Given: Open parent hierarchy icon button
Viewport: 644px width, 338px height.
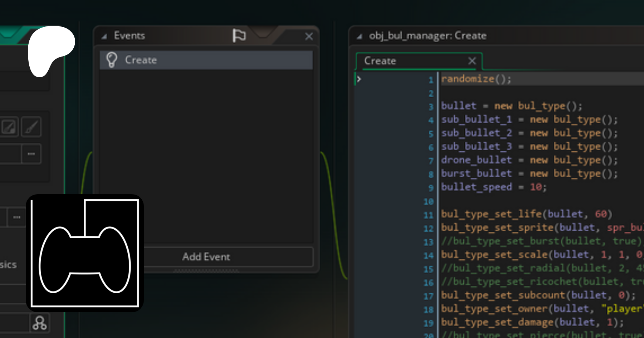Looking at the screenshot, I should [x=39, y=323].
